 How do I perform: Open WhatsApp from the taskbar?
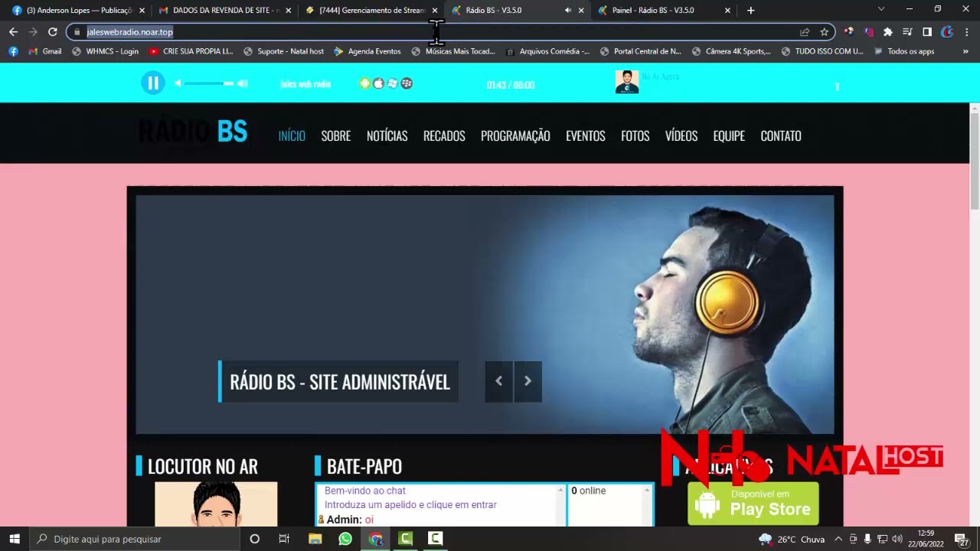pyautogui.click(x=345, y=539)
